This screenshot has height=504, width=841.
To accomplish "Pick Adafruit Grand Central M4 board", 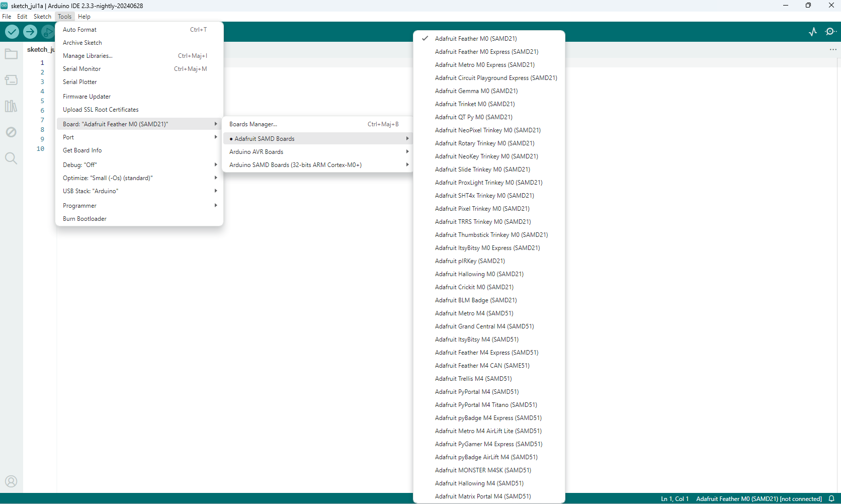I will tap(489, 326).
